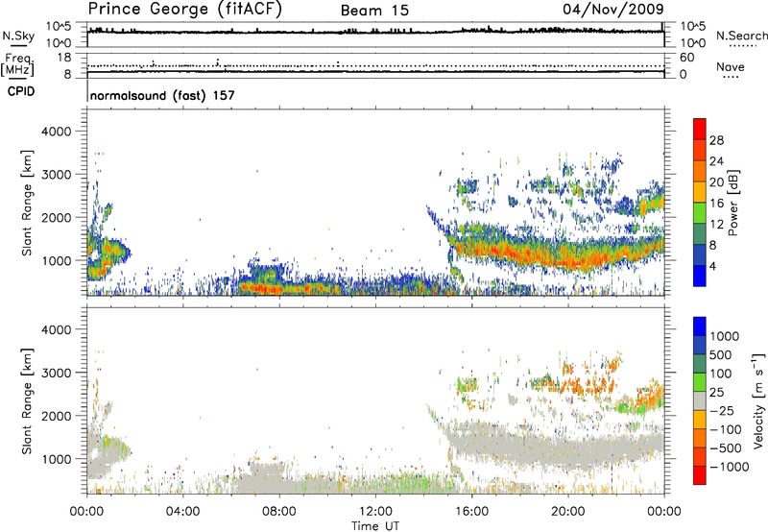This screenshot has width=768, height=532.
Task: Click the '04:00' time axis tick label
Action: [182, 512]
